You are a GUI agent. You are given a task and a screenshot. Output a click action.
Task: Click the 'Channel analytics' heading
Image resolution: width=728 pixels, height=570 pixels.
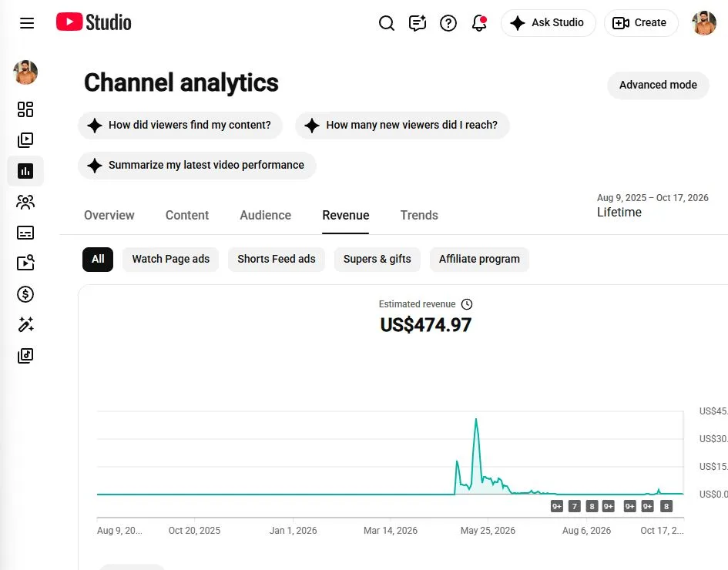[181, 83]
